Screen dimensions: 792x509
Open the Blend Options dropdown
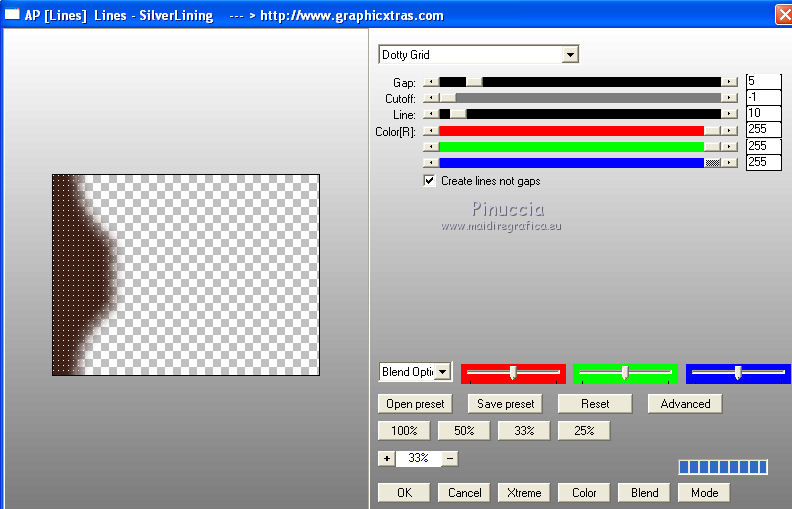(x=442, y=372)
